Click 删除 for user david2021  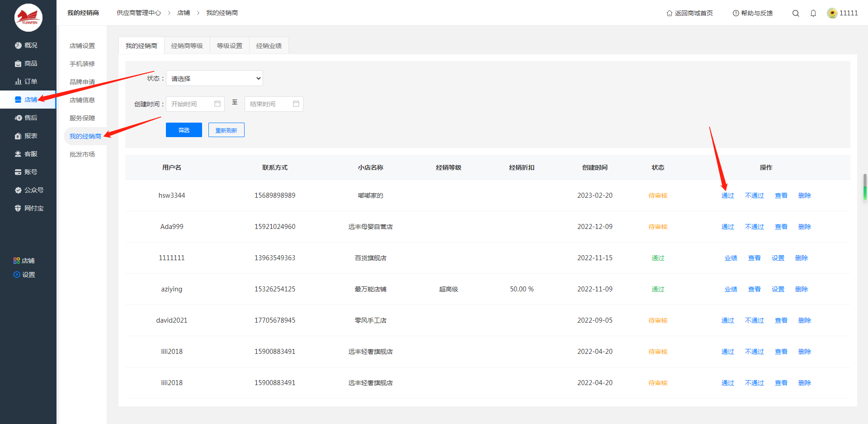pyautogui.click(x=805, y=320)
